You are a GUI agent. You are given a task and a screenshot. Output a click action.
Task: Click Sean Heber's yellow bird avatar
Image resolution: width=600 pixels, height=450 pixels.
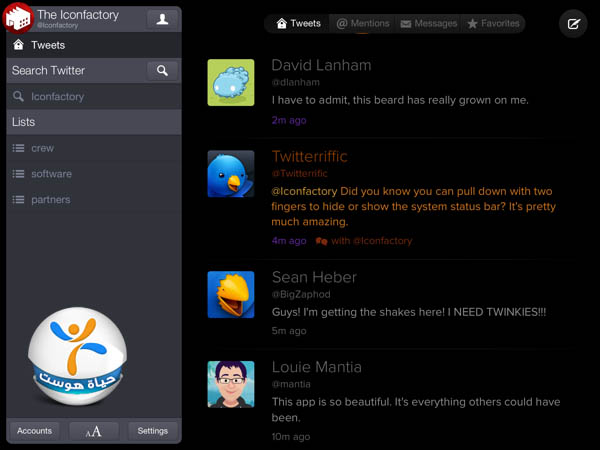point(231,294)
